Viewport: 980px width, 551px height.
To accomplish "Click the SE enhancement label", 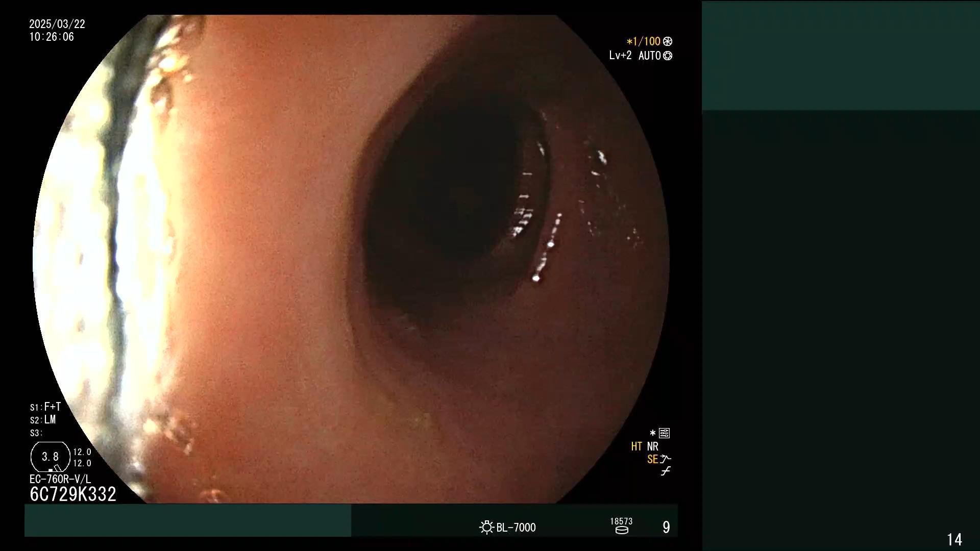I will 652,459.
